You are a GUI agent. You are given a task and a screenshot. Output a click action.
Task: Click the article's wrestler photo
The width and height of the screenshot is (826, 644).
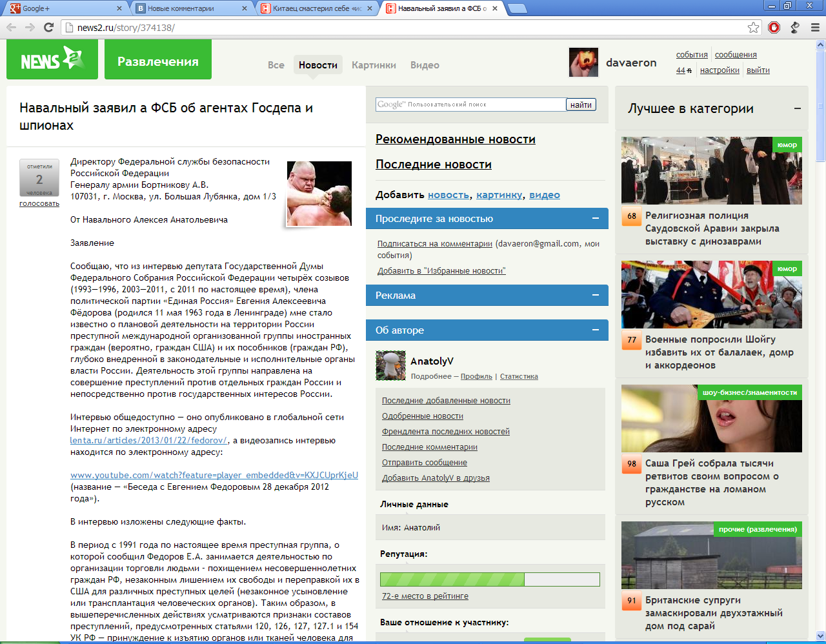point(319,194)
